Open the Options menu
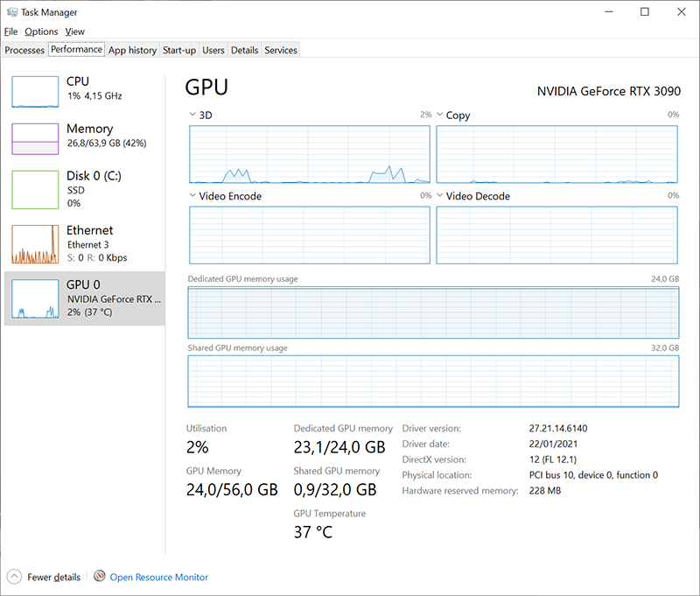Image resolution: width=700 pixels, height=596 pixels. point(41,32)
